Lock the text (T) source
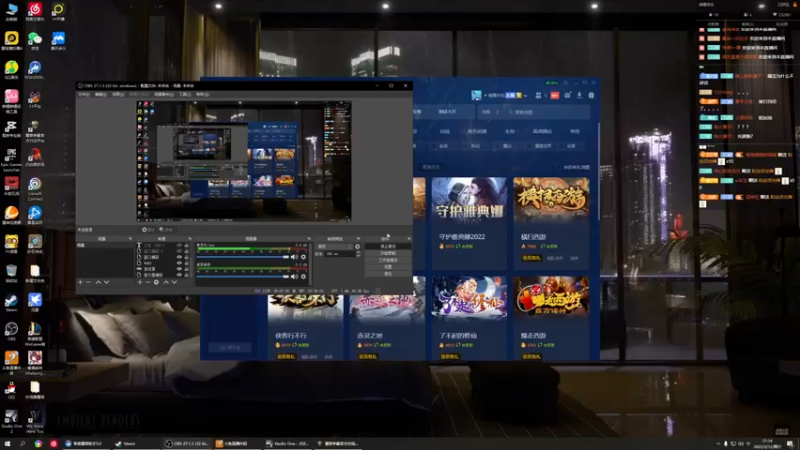This screenshot has height=450, width=800. [186, 245]
